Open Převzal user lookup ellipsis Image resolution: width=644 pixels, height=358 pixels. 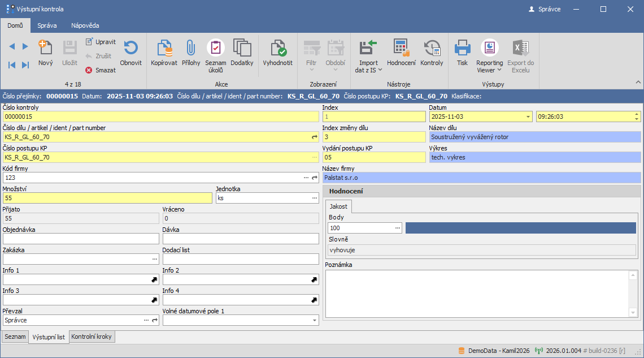(x=146, y=320)
